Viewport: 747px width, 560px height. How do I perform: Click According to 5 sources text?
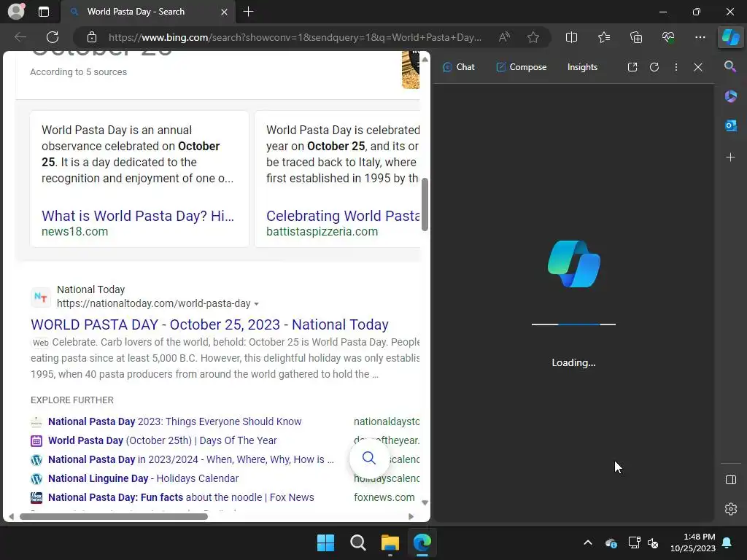coord(79,72)
